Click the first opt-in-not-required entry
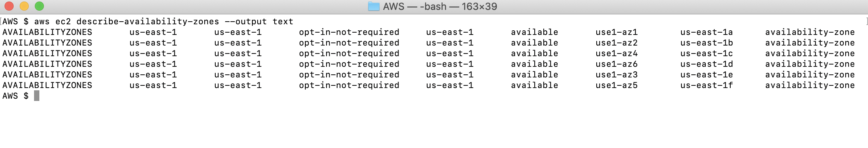The height and width of the screenshot is (148, 868). [349, 32]
